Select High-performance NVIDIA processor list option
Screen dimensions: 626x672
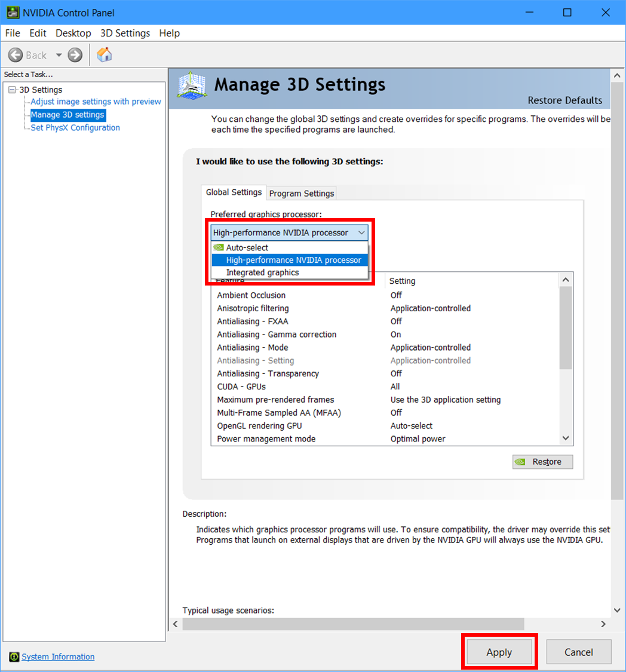293,260
